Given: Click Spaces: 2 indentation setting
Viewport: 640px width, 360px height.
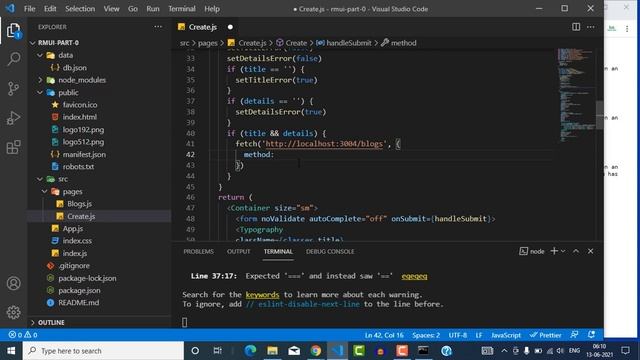Looking at the screenshot, I should click(x=426, y=335).
